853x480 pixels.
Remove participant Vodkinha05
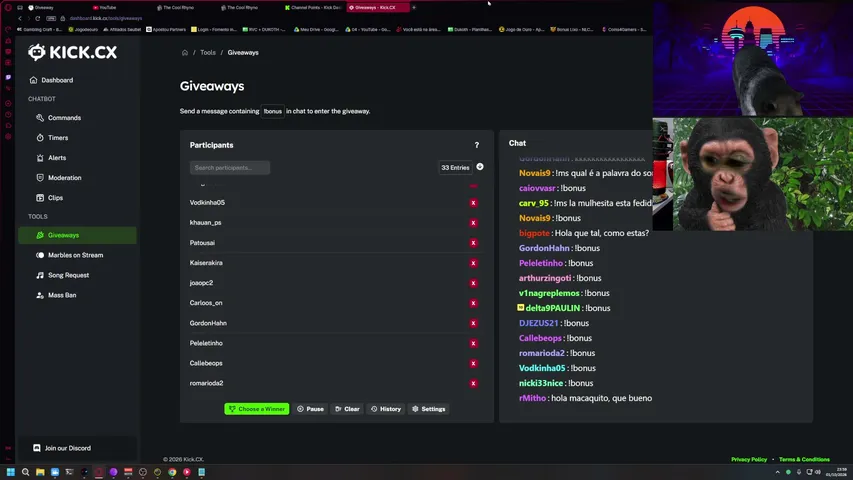pyautogui.click(x=473, y=202)
